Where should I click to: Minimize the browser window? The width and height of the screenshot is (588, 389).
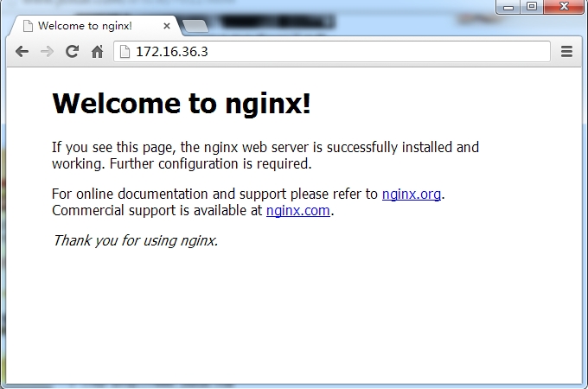508,7
